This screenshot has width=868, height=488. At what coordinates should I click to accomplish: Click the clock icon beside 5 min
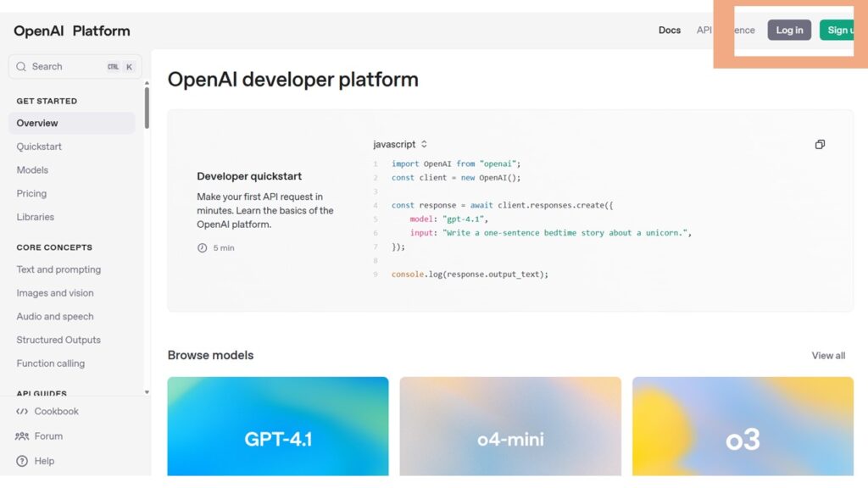point(202,248)
